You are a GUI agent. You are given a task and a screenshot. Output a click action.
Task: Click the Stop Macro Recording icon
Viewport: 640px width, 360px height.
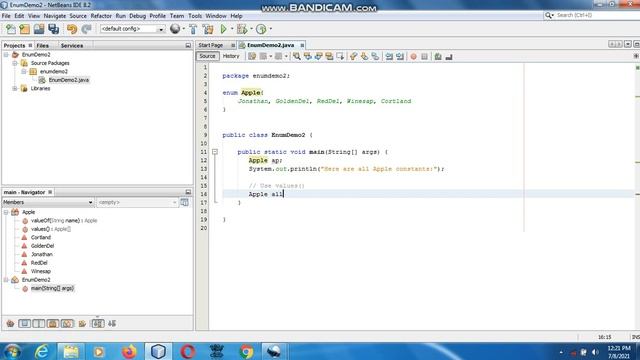(x=424, y=56)
